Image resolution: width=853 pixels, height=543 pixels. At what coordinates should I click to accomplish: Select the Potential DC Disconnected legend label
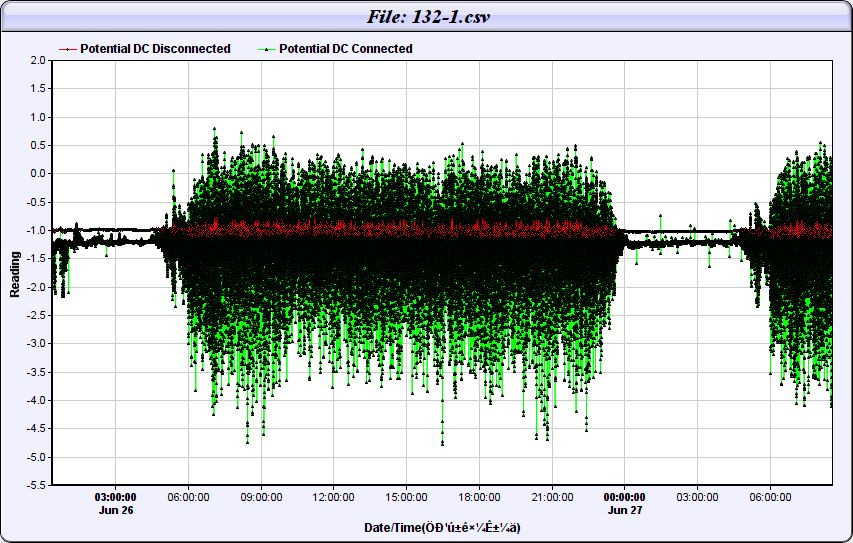tap(155, 49)
